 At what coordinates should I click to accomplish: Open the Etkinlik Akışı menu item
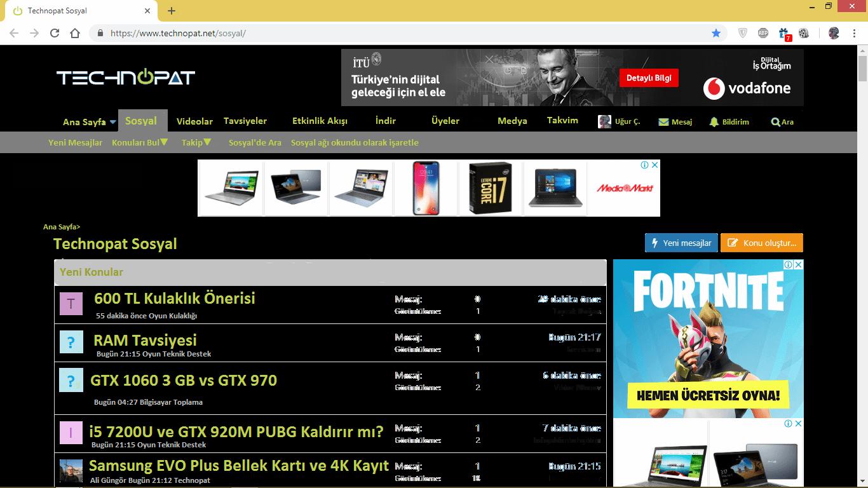[320, 121]
